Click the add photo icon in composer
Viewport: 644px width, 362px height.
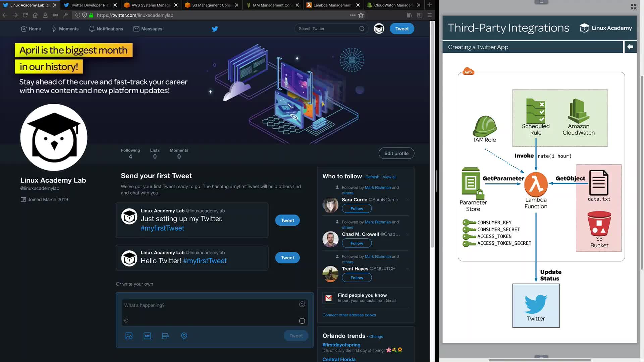pos(129,336)
